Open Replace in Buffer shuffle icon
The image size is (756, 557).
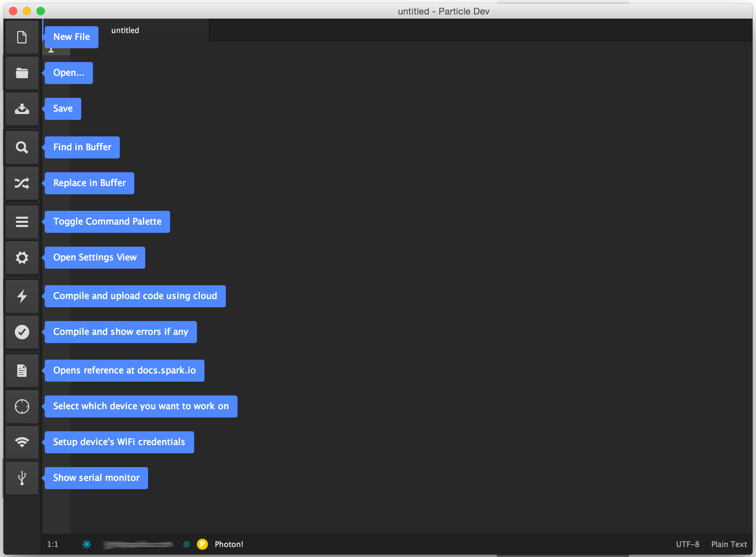coord(22,183)
